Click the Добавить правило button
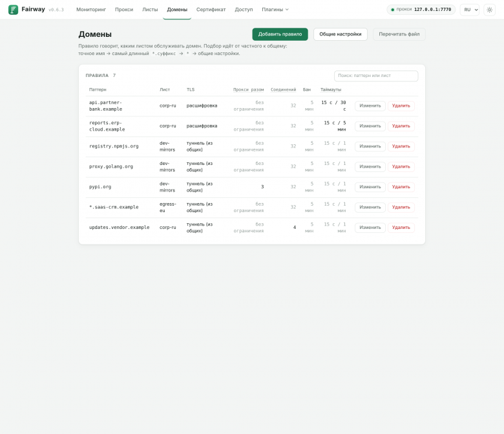The image size is (504, 434). point(280,34)
